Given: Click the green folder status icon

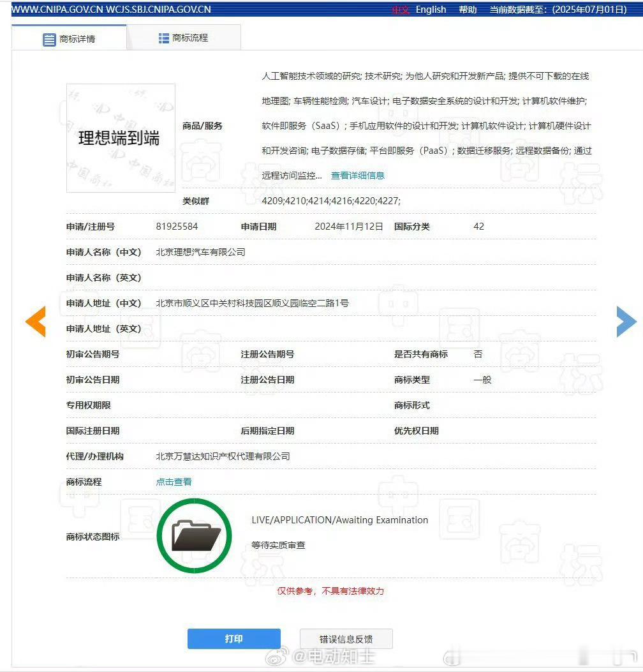Looking at the screenshot, I should pyautogui.click(x=195, y=535).
